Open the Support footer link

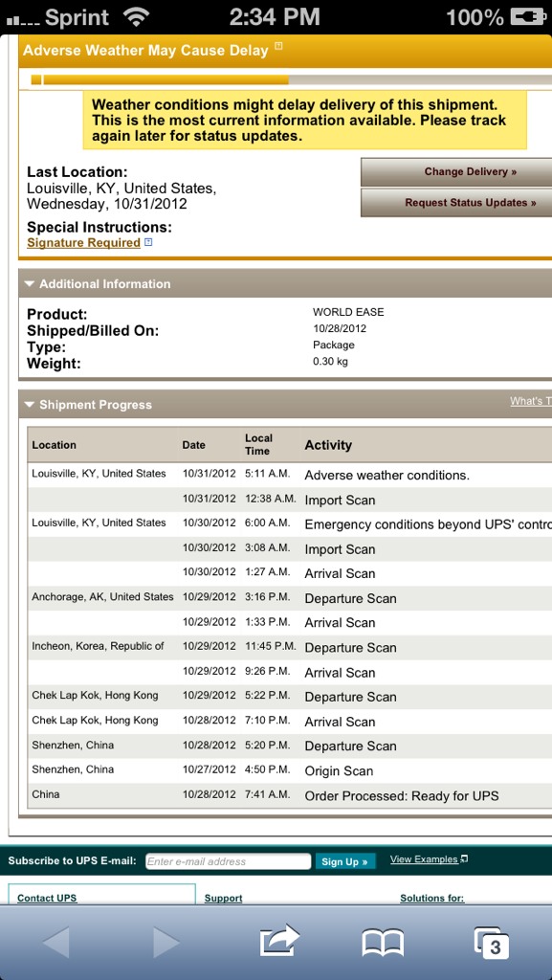[x=223, y=898]
